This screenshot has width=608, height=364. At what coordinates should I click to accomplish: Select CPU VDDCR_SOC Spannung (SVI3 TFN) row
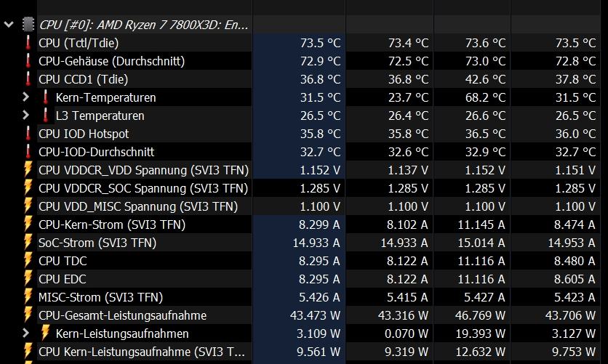click(x=143, y=188)
